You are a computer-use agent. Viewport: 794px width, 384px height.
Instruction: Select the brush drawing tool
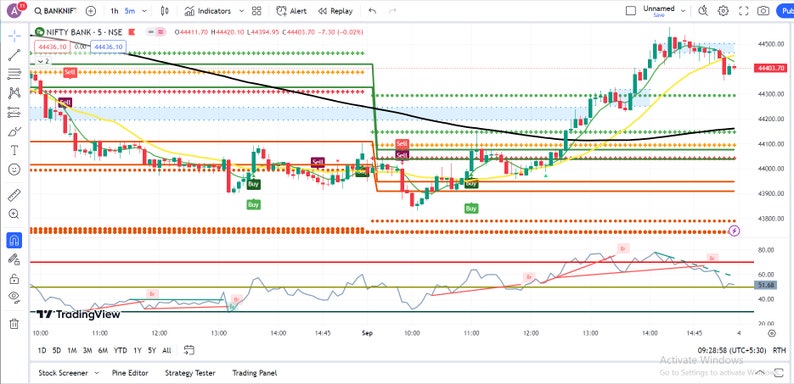pyautogui.click(x=14, y=131)
